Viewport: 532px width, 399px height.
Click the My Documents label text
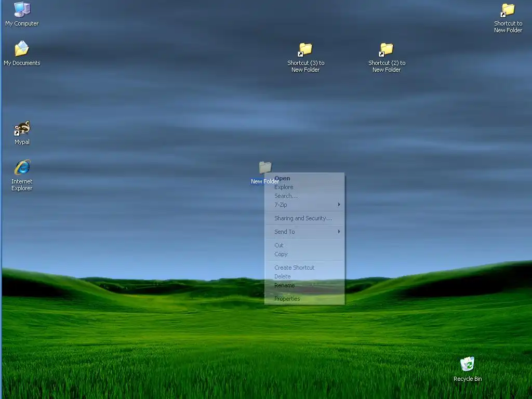click(x=22, y=63)
